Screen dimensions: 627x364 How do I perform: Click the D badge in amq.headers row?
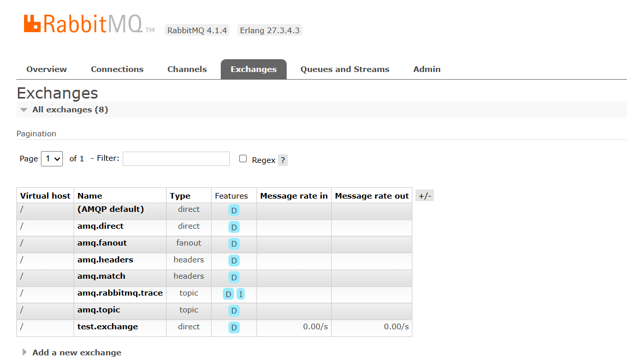[234, 261]
